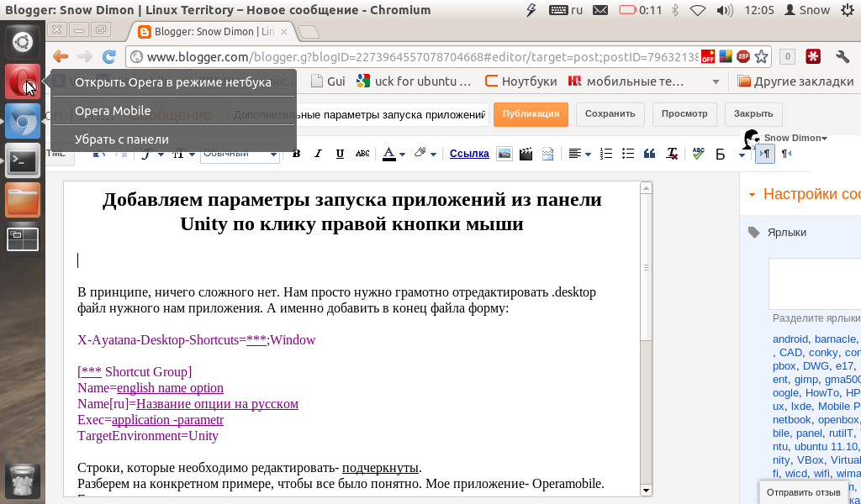Click the conky label link

(823, 353)
